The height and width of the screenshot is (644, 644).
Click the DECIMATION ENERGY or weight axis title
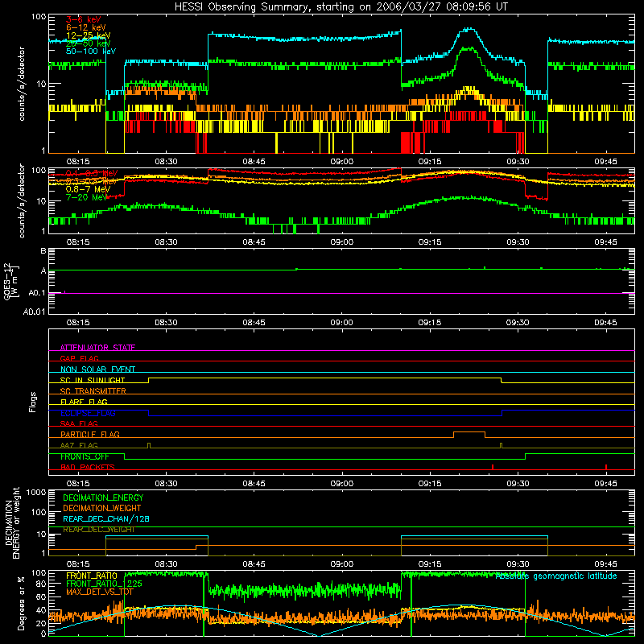tap(12, 522)
